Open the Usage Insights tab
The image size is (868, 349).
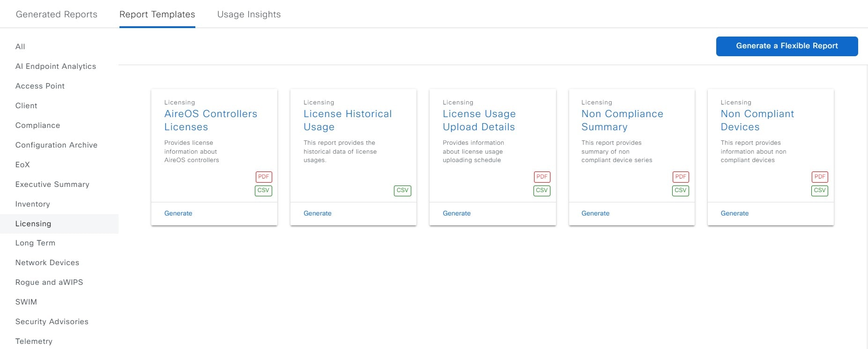[x=249, y=15]
